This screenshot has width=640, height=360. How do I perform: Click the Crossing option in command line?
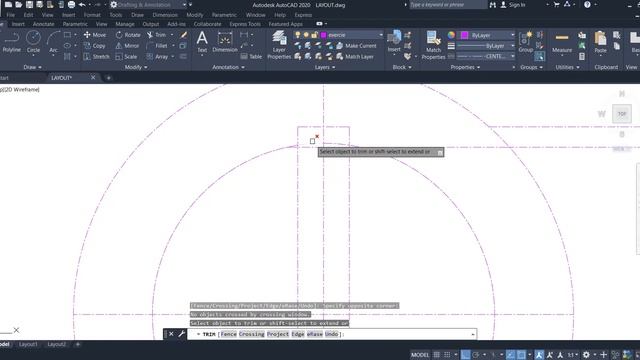[x=251, y=334]
